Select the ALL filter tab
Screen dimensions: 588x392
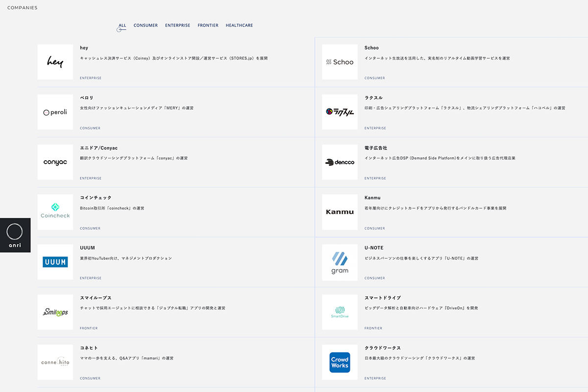[122, 25]
